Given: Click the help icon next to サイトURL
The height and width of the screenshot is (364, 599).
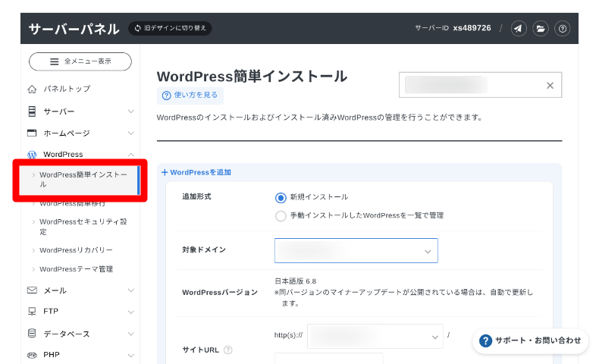Looking at the screenshot, I should coord(227,350).
